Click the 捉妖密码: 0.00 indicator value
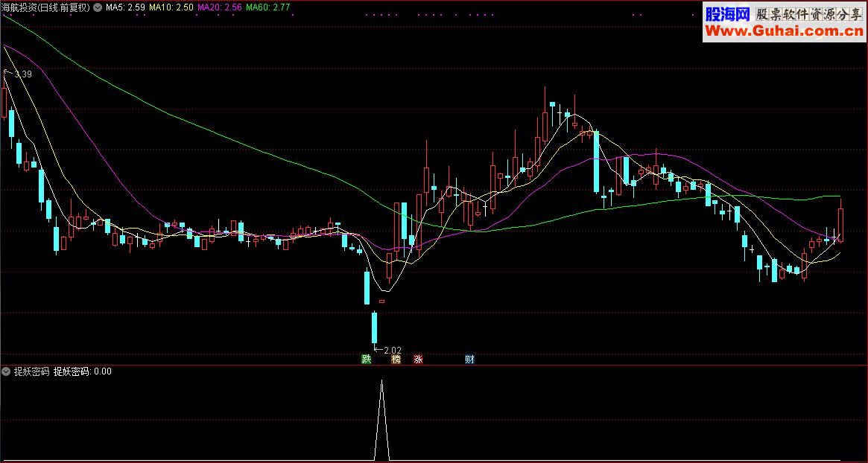Screen dimensions: 868x463 click(83, 371)
